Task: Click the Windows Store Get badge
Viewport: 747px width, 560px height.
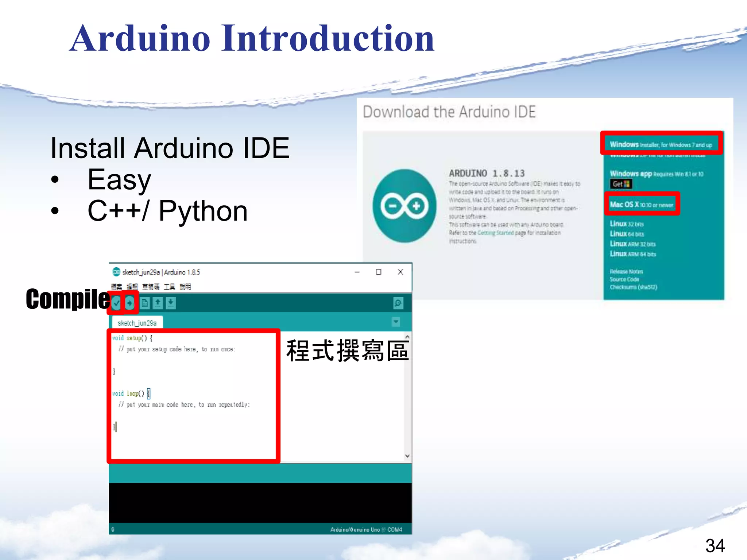Action: click(x=620, y=184)
